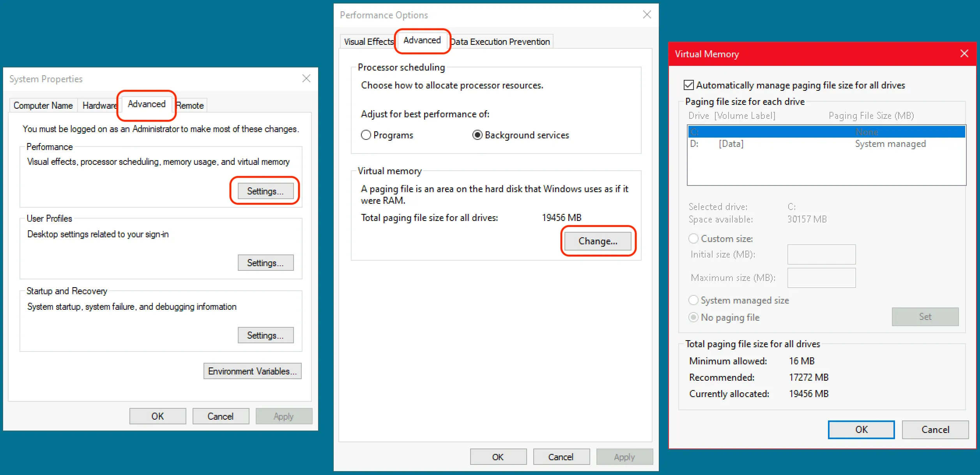Uncheck Automatically manage paging file size
This screenshot has height=475, width=980.
pyautogui.click(x=689, y=85)
